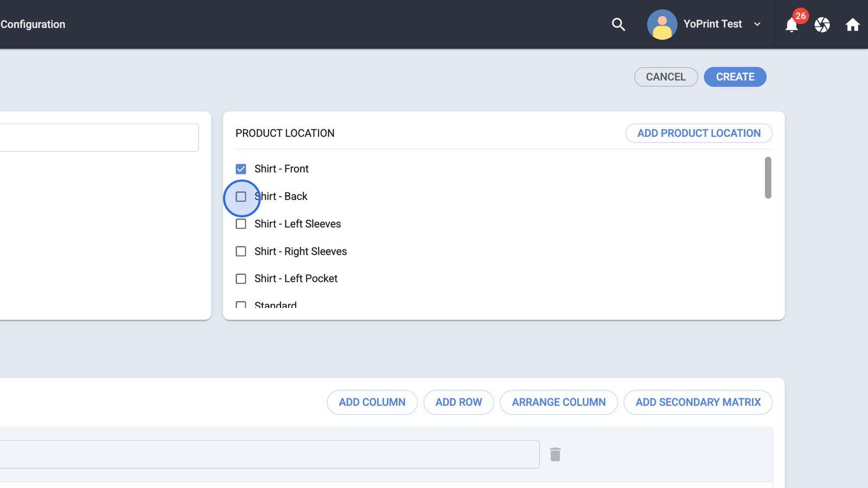Click the search magnifier icon
Image resolution: width=868 pixels, height=488 pixels.
[618, 24]
